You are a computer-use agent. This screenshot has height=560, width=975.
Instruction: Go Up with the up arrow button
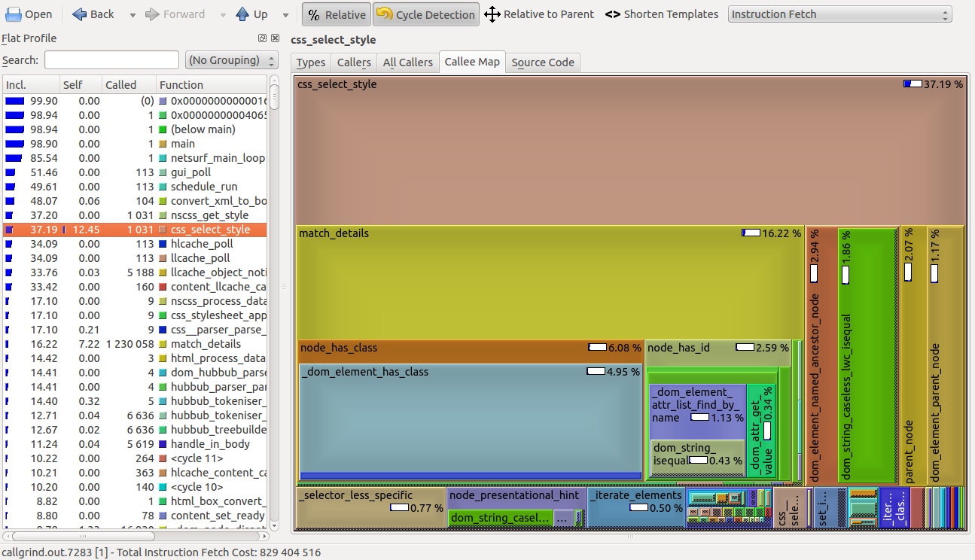251,14
